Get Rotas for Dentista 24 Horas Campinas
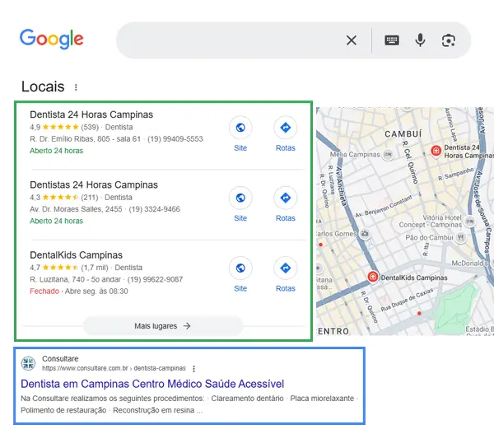The height and width of the screenshot is (448, 494). tap(285, 128)
